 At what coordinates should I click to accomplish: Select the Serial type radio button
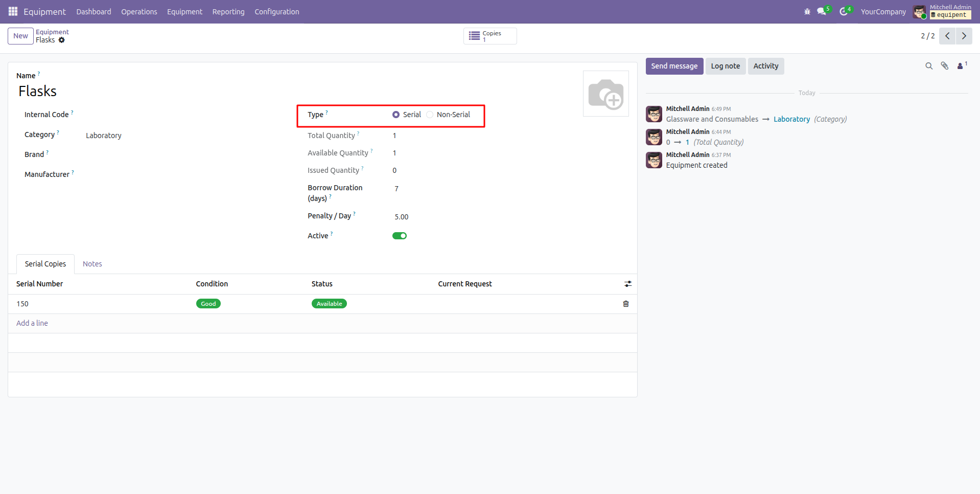[396, 115]
